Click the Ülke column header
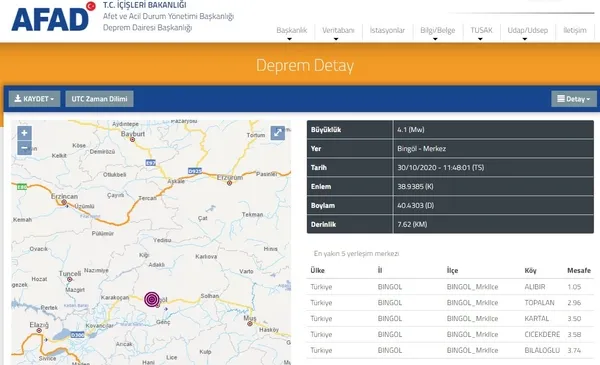Viewport: 600px width, 365px height. tap(318, 270)
